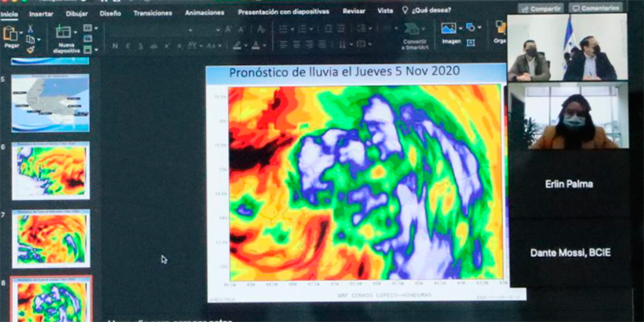Expand the Section dropdown arrow

coord(96,50)
